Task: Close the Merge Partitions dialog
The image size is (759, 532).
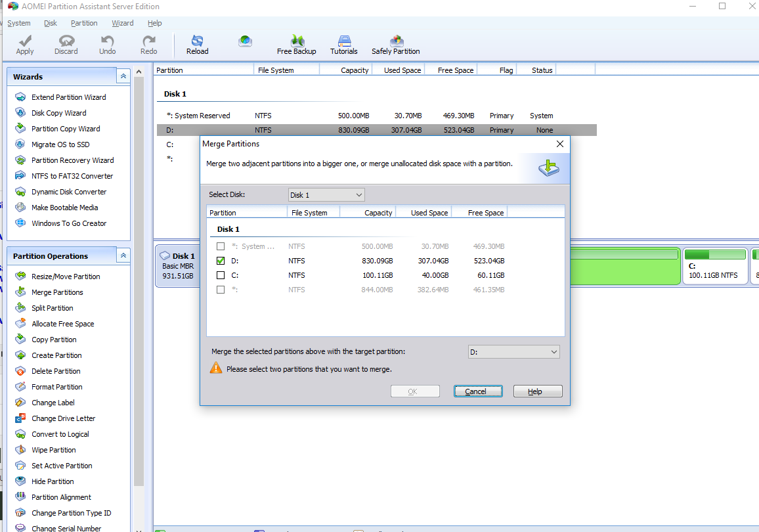Action: pyautogui.click(x=560, y=144)
